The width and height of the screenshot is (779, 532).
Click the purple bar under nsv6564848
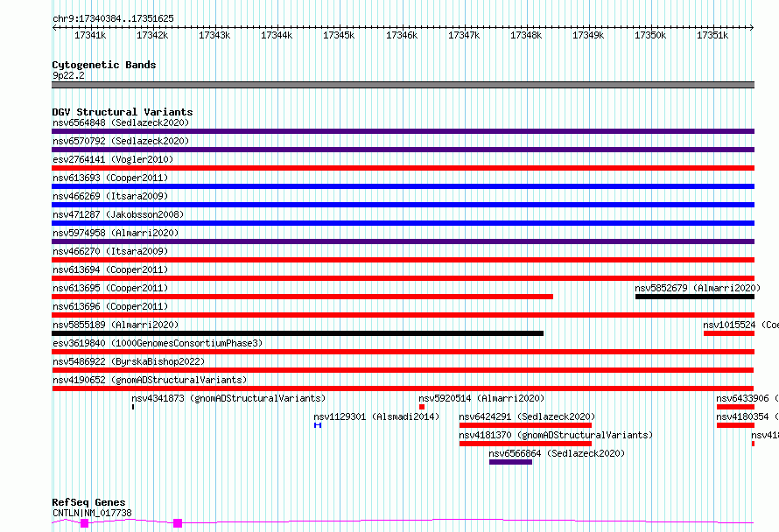403,131
